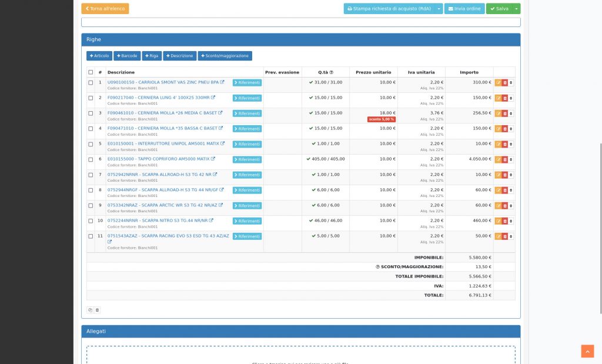Open the Salva dropdown arrow
Viewport: 602px width, 364px height.
514,9
